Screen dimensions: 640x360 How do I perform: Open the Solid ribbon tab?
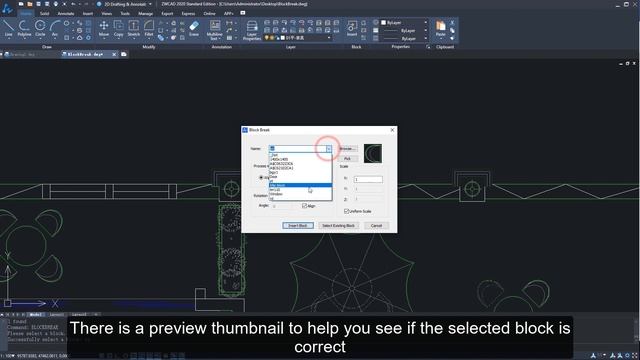coord(44,13)
